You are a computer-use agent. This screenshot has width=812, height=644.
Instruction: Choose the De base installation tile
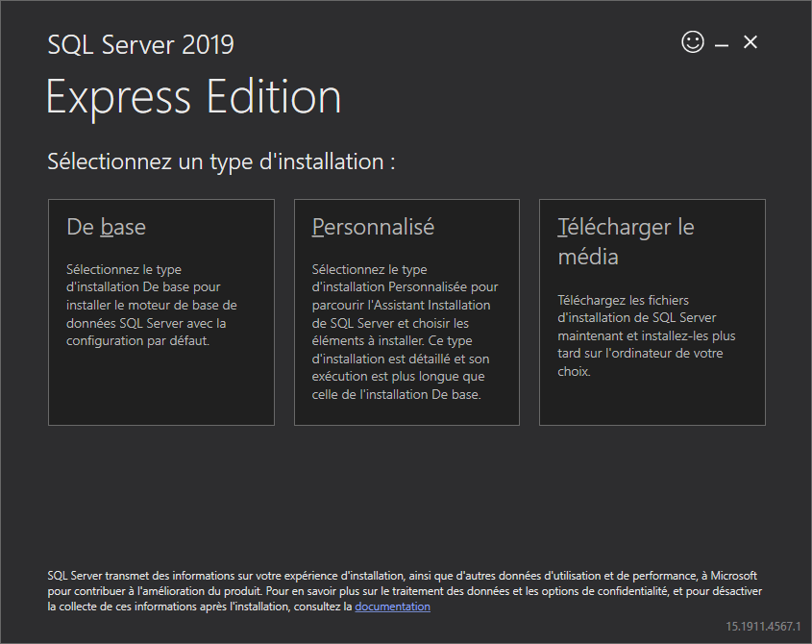coord(161,311)
